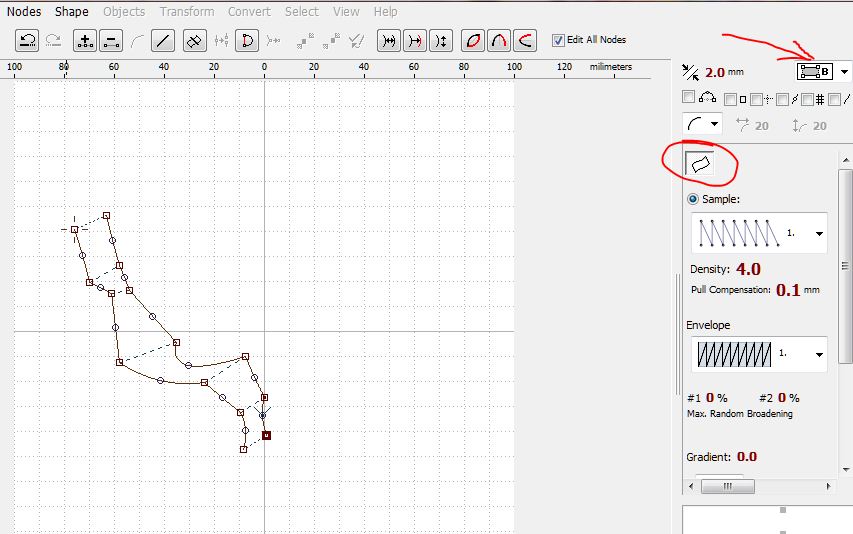
Task: Toggle the checkbox beside the small square icon
Action: [731, 100]
